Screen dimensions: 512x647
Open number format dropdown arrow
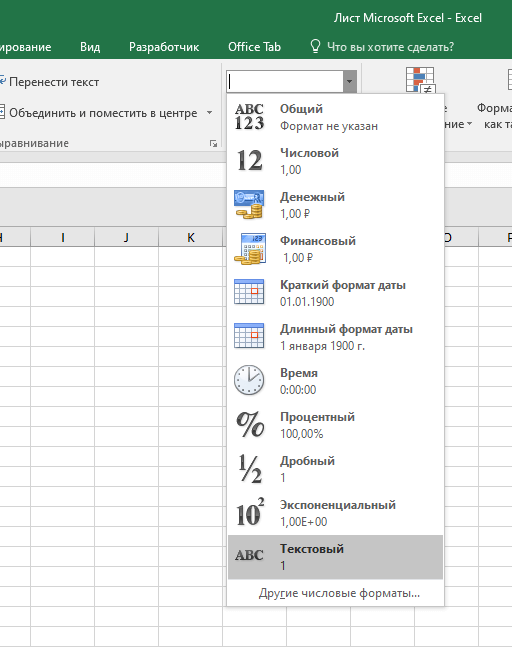349,81
